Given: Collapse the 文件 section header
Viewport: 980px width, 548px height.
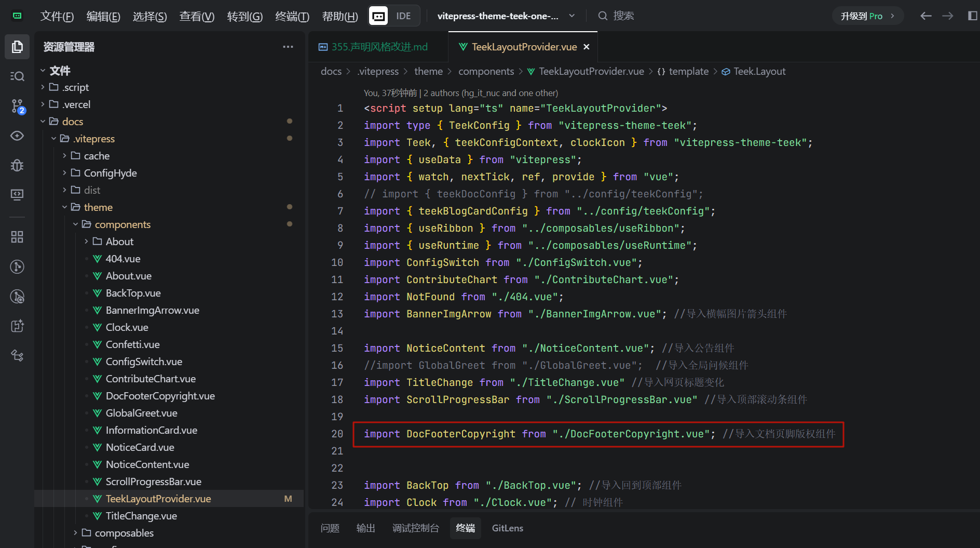Looking at the screenshot, I should pos(169,70).
